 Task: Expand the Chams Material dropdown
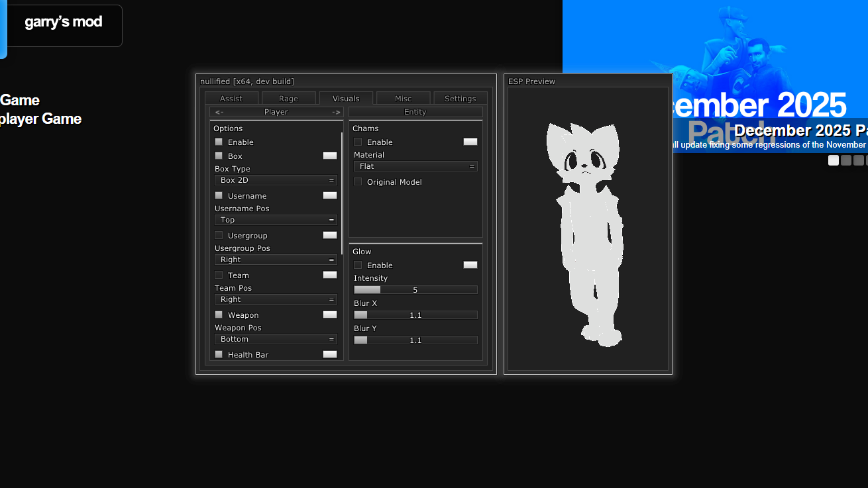415,166
